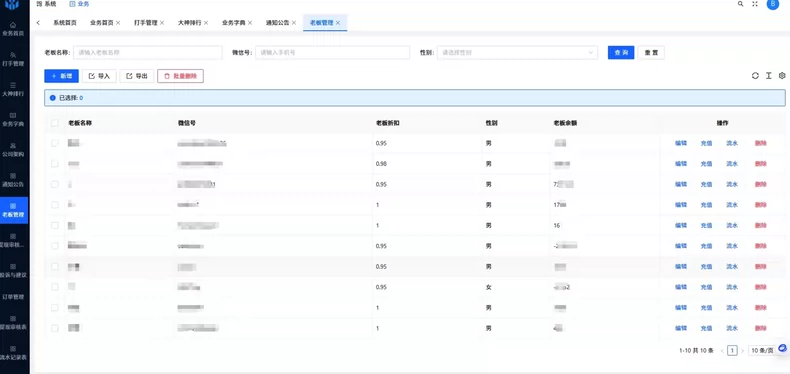Refresh the table with the reload icon

755,76
